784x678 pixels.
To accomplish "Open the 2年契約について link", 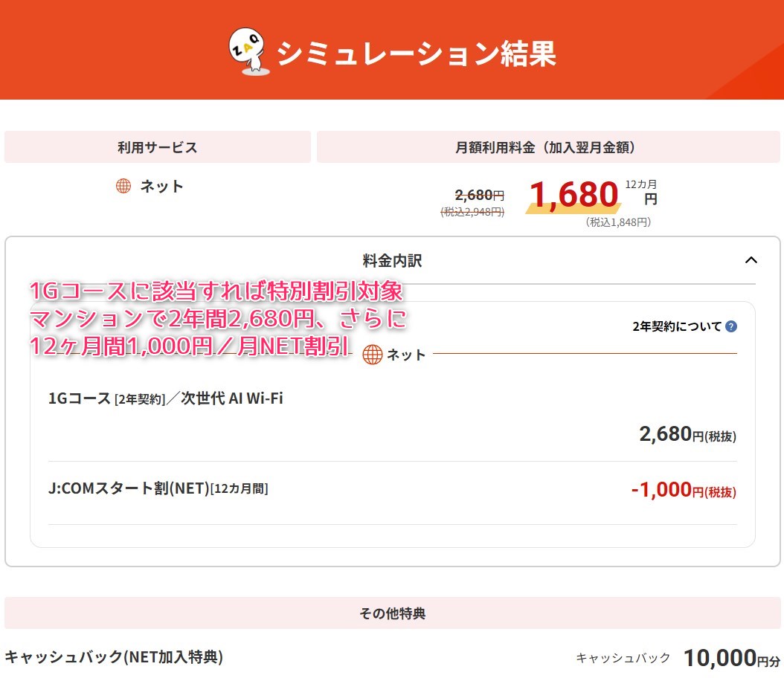I will (x=677, y=326).
